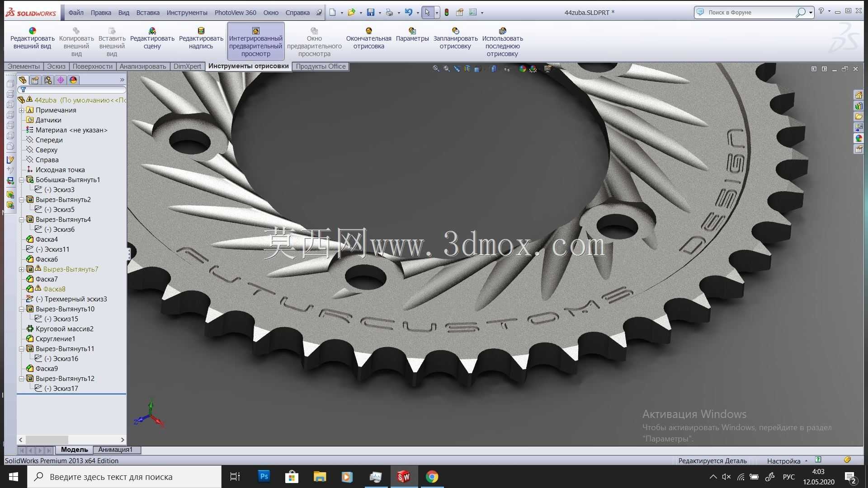Viewport: 868px width, 488px height.
Task: Collapse the Вырез-Вытянуть12 feature
Action: [21, 379]
